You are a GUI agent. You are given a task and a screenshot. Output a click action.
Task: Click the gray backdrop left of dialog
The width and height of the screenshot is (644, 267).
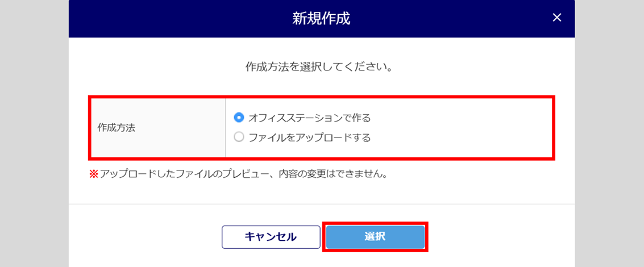(x=34, y=133)
